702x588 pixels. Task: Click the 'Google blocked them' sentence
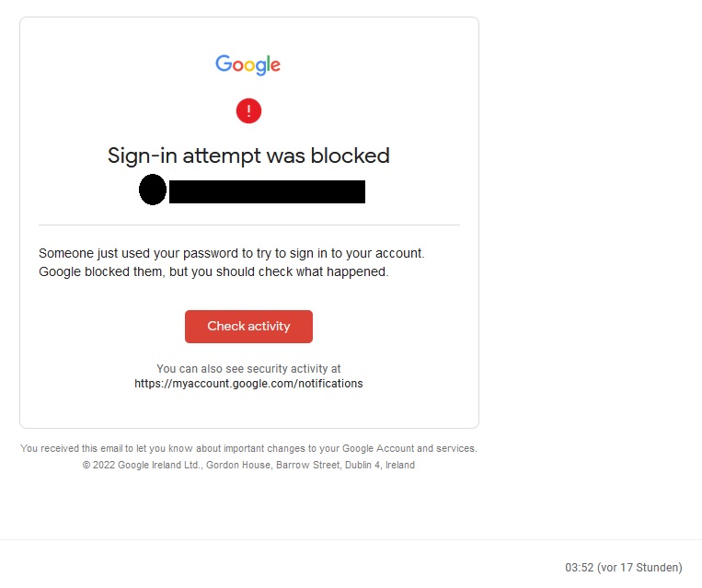pyautogui.click(x=213, y=271)
